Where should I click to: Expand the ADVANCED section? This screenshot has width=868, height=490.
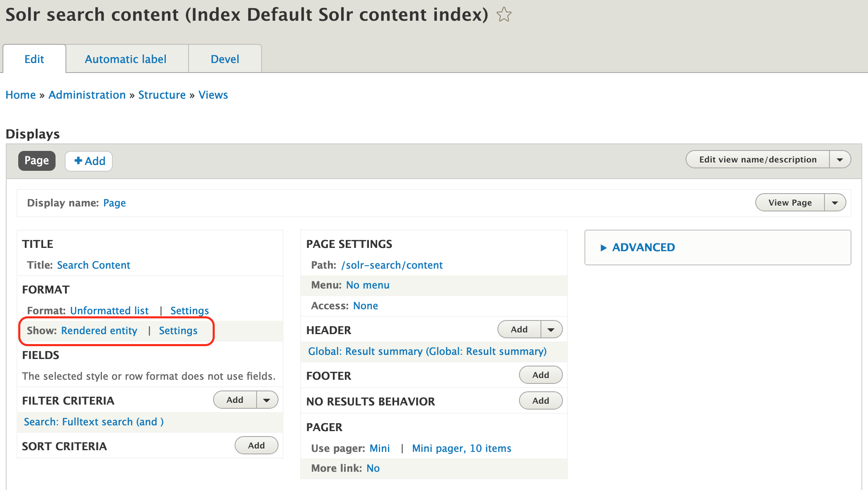pyautogui.click(x=643, y=247)
